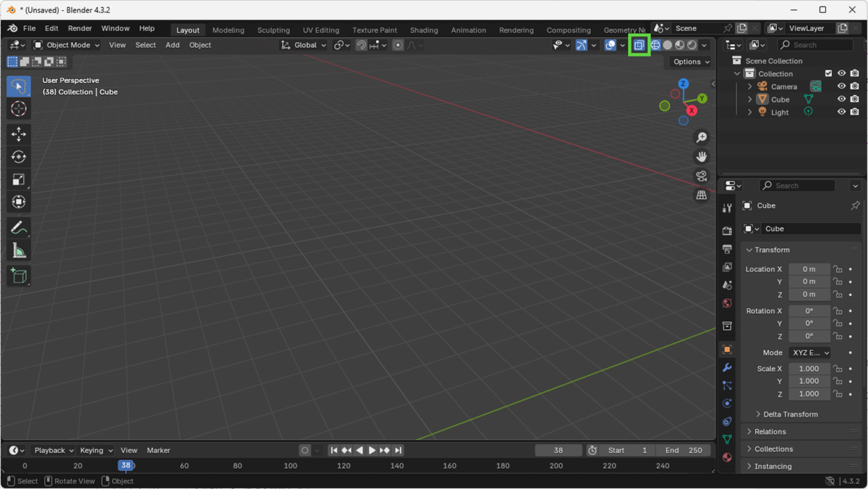Toggle snapping magnet
Viewport: 868px width, 489px height.
coord(361,45)
